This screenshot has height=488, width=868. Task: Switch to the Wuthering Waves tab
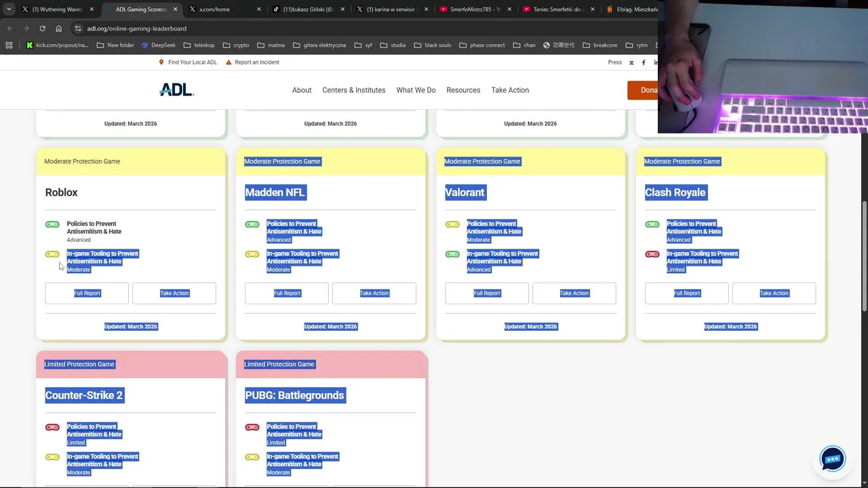56,9
